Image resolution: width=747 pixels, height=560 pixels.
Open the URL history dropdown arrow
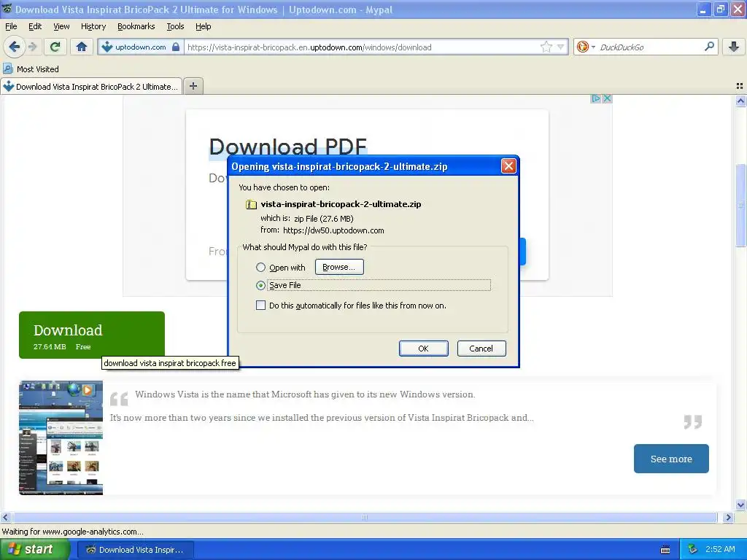561,47
